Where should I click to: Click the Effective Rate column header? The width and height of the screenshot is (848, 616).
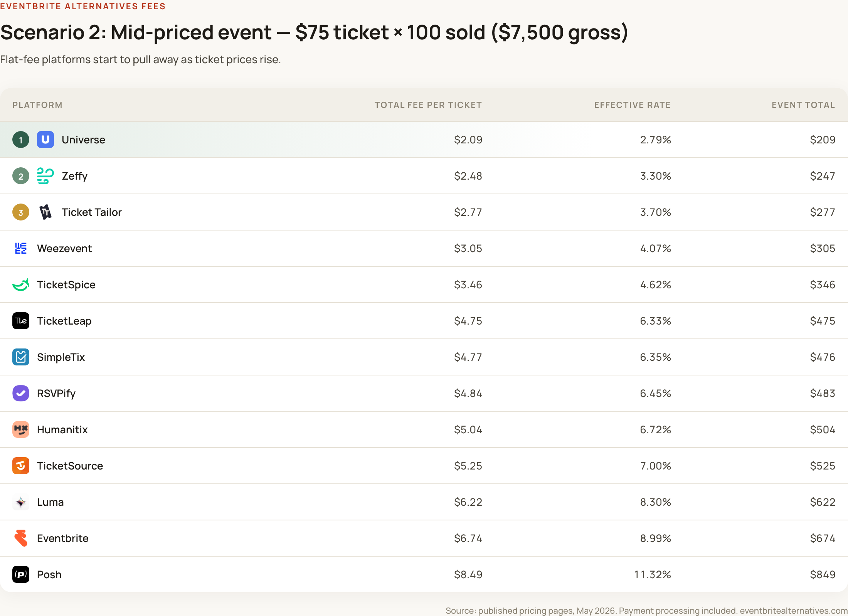633,105
